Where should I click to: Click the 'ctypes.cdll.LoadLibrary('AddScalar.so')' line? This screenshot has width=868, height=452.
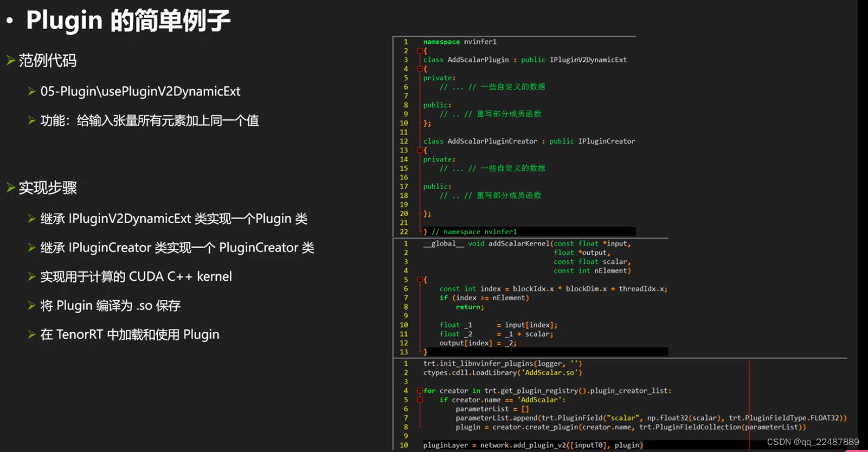pyautogui.click(x=503, y=373)
